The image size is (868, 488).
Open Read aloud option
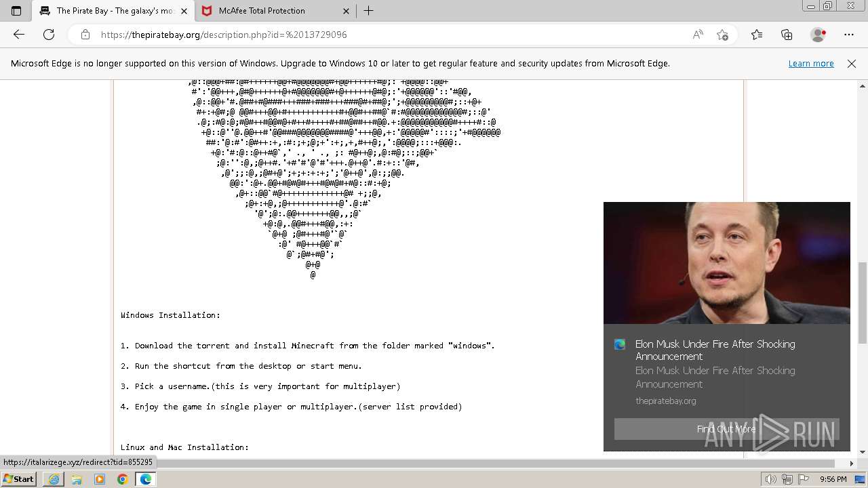tap(698, 35)
